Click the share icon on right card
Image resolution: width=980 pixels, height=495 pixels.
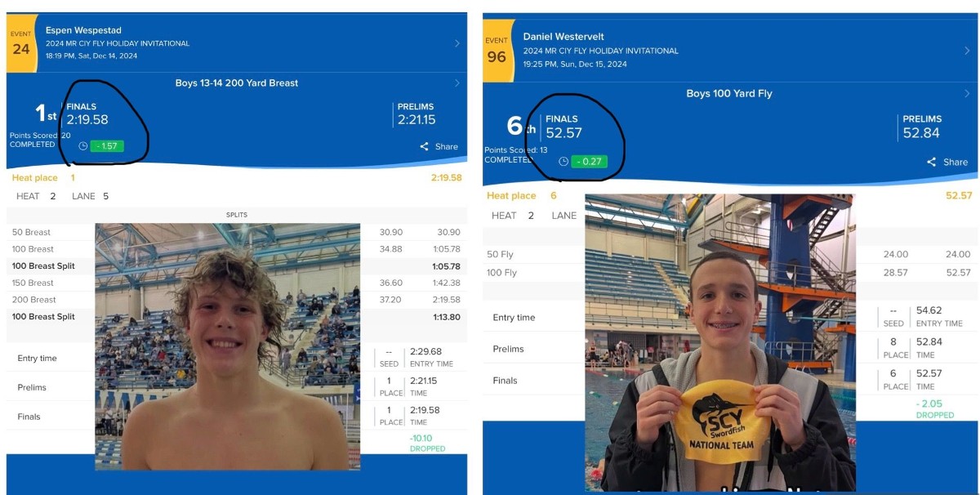pos(932,162)
